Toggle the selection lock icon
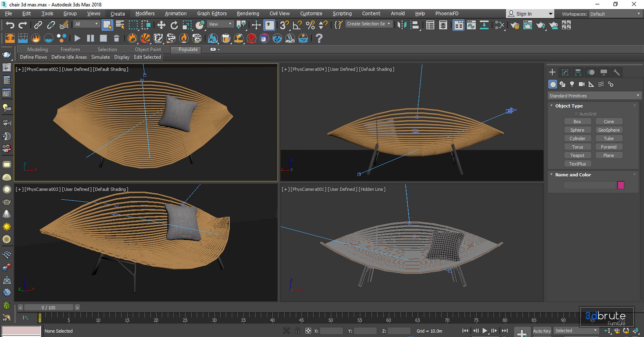Viewport: 644px width, 337px height. point(297,331)
